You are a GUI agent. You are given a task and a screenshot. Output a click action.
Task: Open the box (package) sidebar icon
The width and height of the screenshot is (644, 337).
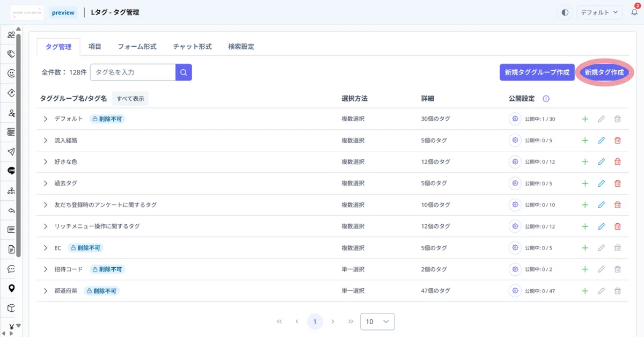(11, 308)
